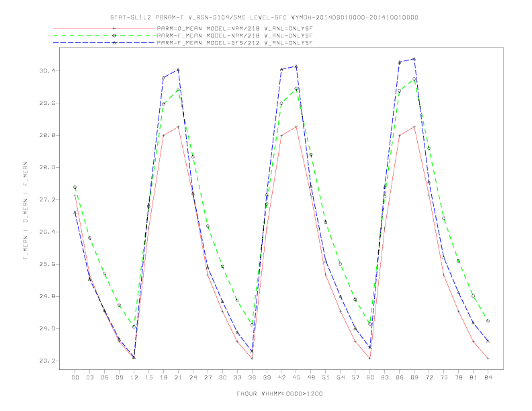532x411 pixels.
Task: Click the x-axis tick label 27
Action: point(208,377)
